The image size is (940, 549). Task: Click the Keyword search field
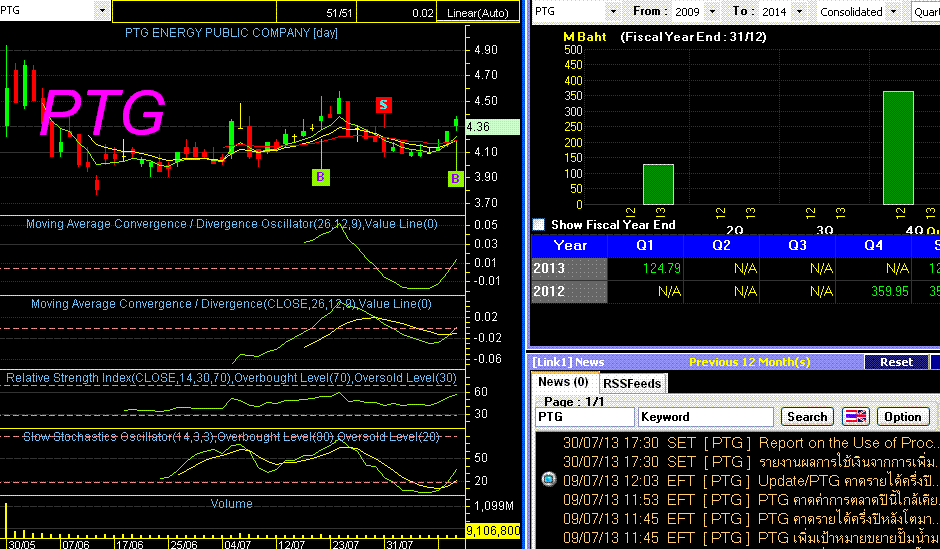pos(706,417)
